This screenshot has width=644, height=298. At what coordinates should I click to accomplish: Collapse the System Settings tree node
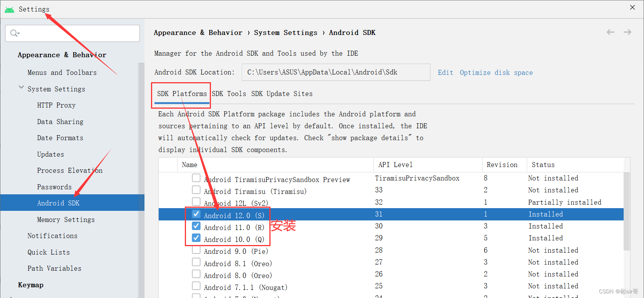21,88
